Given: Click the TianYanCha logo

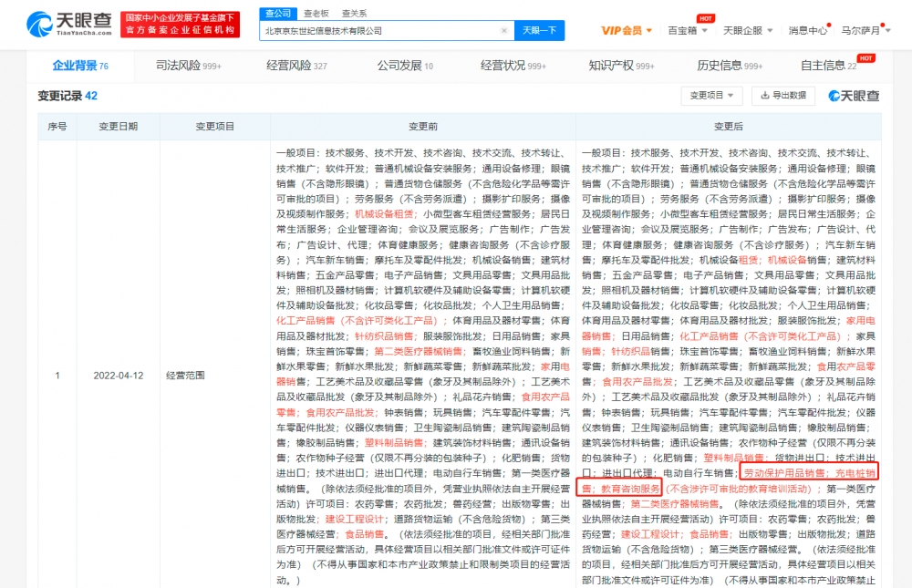Looking at the screenshot, I should point(68,24).
